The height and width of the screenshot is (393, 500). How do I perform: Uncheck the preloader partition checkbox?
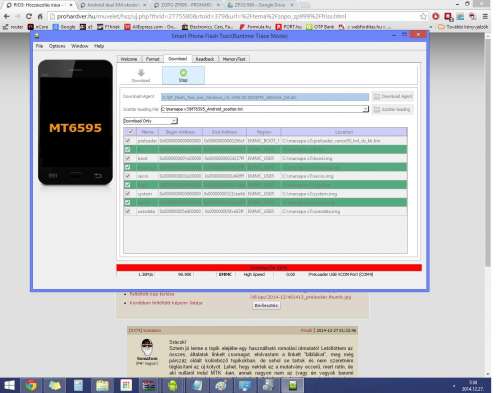[127, 141]
